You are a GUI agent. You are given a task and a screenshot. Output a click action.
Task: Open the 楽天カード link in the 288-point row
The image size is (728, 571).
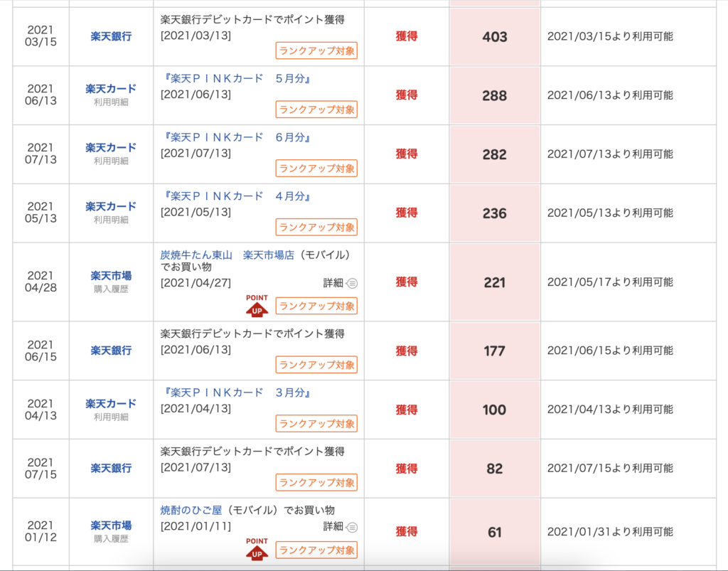tap(111, 89)
